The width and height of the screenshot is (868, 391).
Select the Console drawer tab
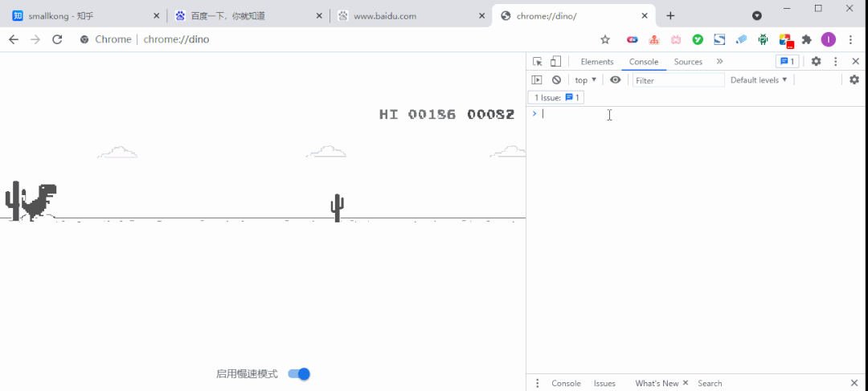click(566, 383)
